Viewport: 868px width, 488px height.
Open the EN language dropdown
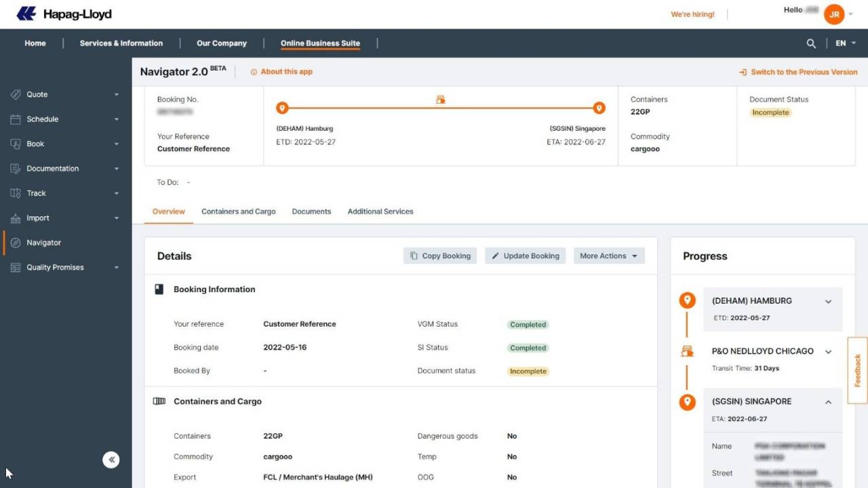click(x=845, y=43)
